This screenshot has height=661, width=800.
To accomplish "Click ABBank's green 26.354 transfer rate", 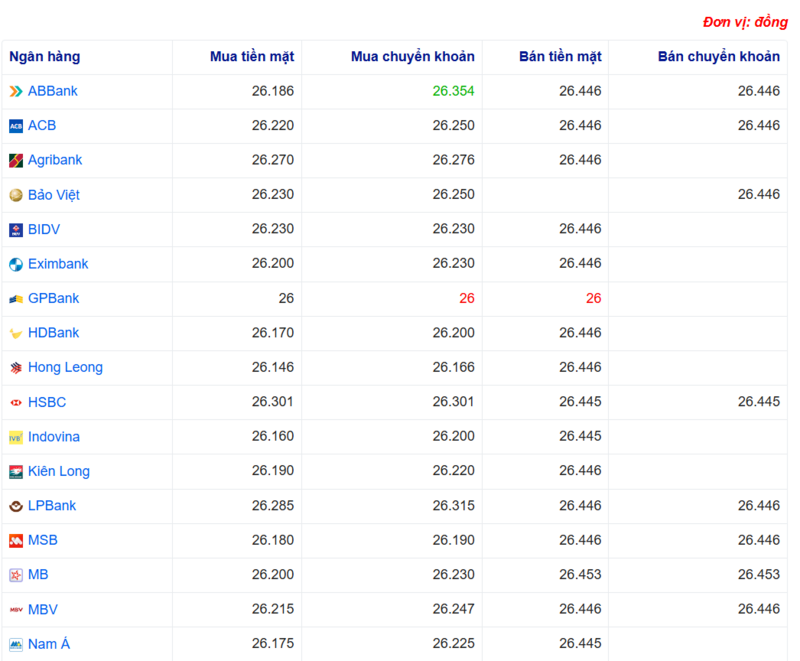I will coord(453,91).
